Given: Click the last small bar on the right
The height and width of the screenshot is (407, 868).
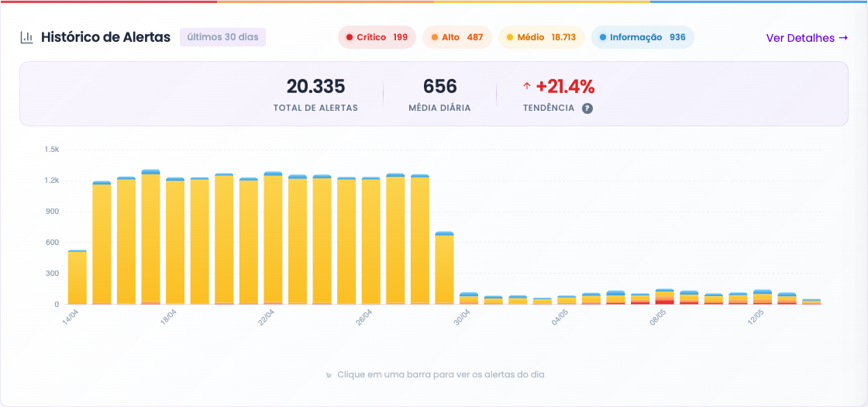Looking at the screenshot, I should 811,302.
